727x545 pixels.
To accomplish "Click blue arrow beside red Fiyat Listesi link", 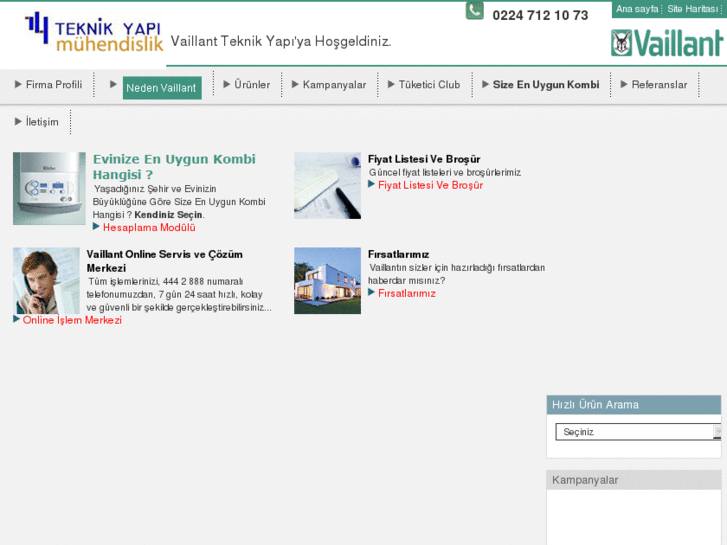I will pyautogui.click(x=371, y=184).
